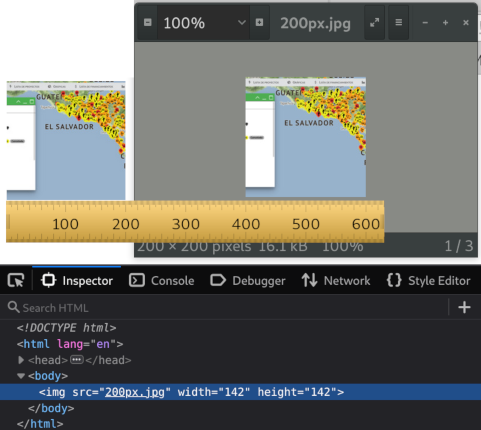Click the ellipsis badge inside head element

[x=77, y=360]
